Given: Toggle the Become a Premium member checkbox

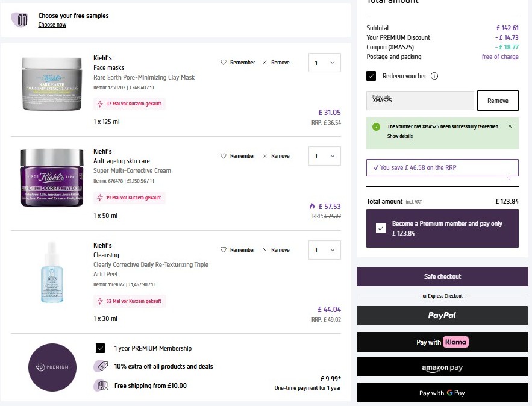Looking at the screenshot, I should click(x=380, y=228).
